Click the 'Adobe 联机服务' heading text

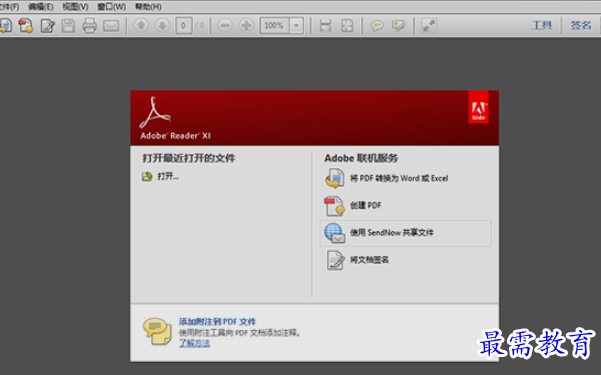pos(361,158)
